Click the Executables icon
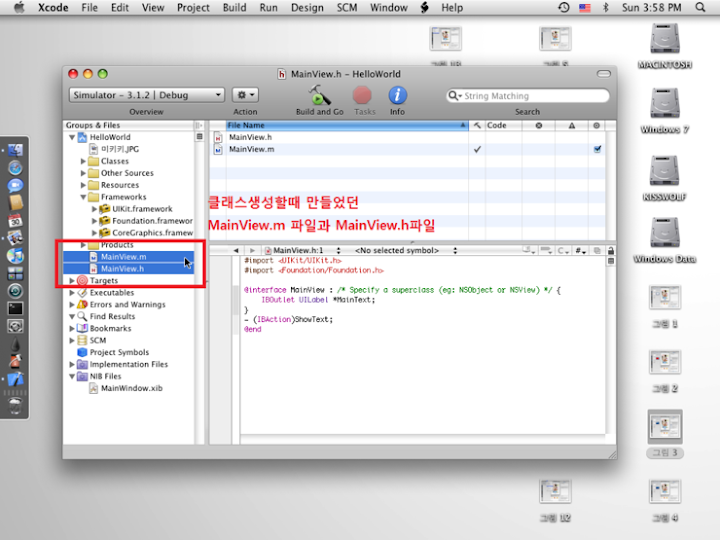Image resolution: width=720 pixels, height=540 pixels. pyautogui.click(x=82, y=292)
